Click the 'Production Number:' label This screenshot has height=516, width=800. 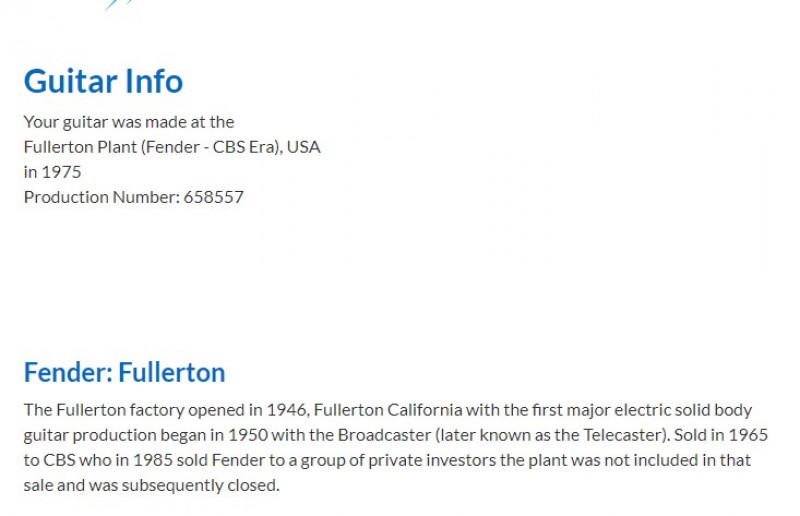point(102,197)
